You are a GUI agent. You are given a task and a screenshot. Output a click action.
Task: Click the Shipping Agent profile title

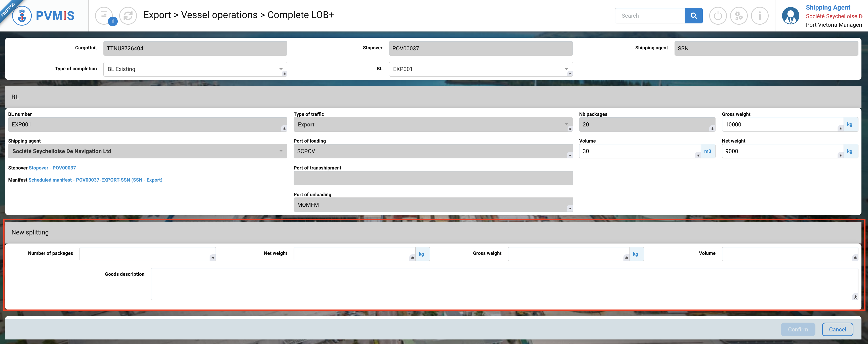click(828, 7)
